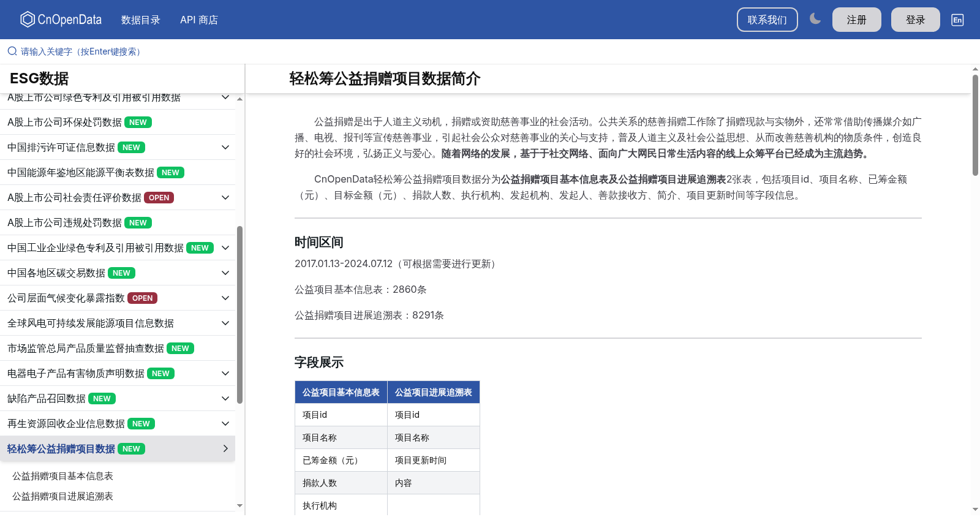Toggle dark mode moon icon
Viewport: 980px width, 525px height.
coord(815,19)
